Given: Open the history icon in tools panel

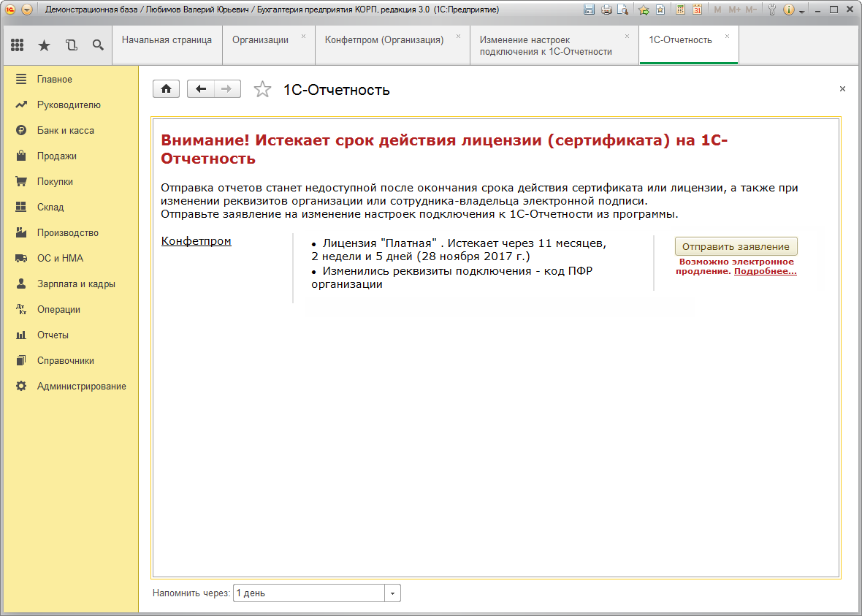Looking at the screenshot, I should (71, 45).
